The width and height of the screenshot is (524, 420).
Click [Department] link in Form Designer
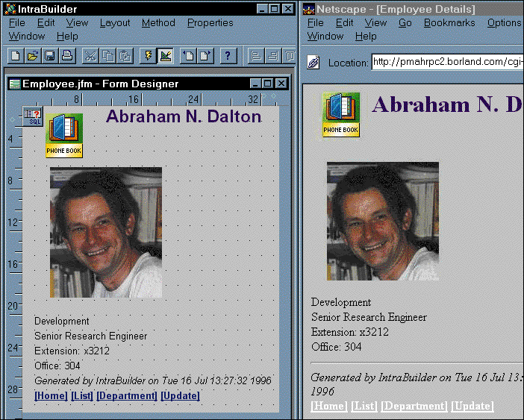coord(127,395)
